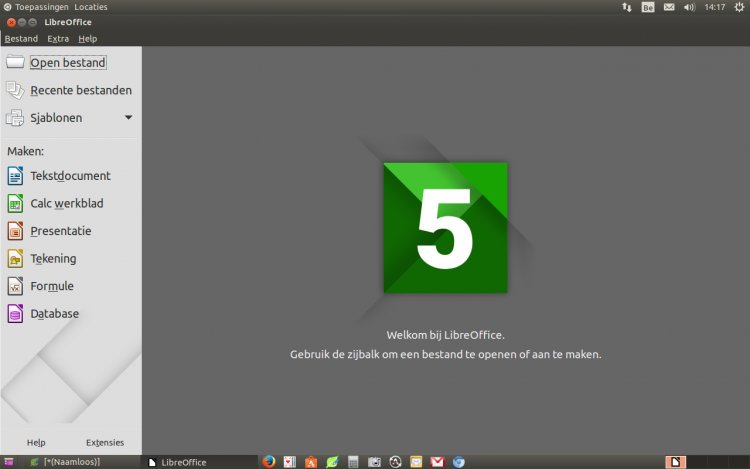Click the Help button at sidebar bottom
750x469 pixels.
point(36,442)
